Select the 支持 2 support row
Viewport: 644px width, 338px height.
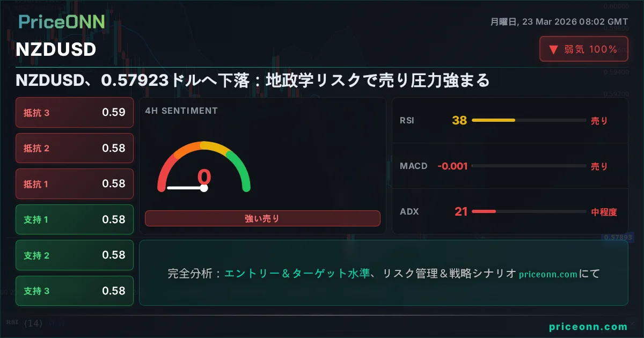(75, 255)
